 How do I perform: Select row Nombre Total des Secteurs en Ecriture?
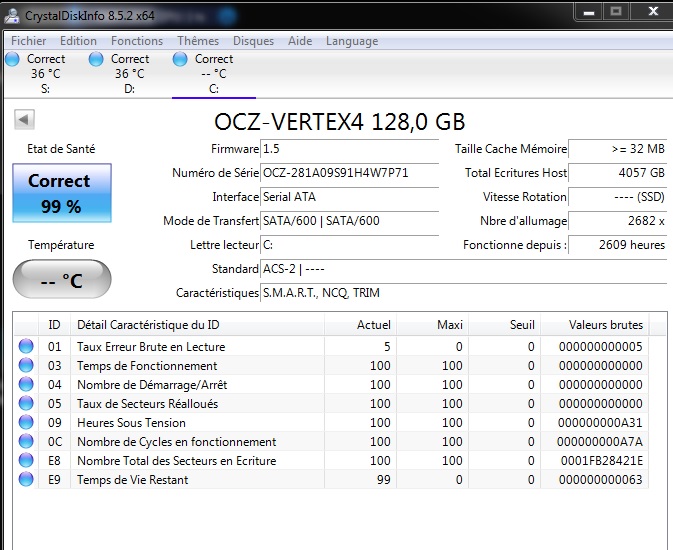331,460
